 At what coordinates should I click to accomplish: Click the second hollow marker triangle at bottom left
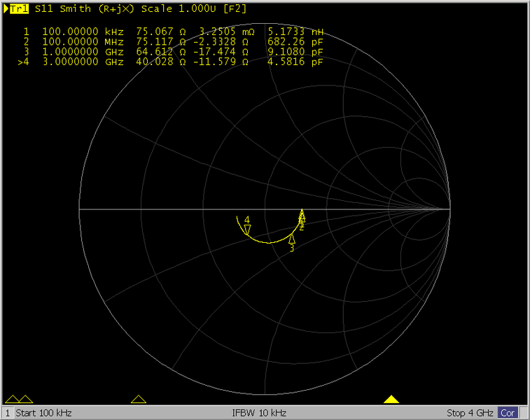pyautogui.click(x=26, y=399)
